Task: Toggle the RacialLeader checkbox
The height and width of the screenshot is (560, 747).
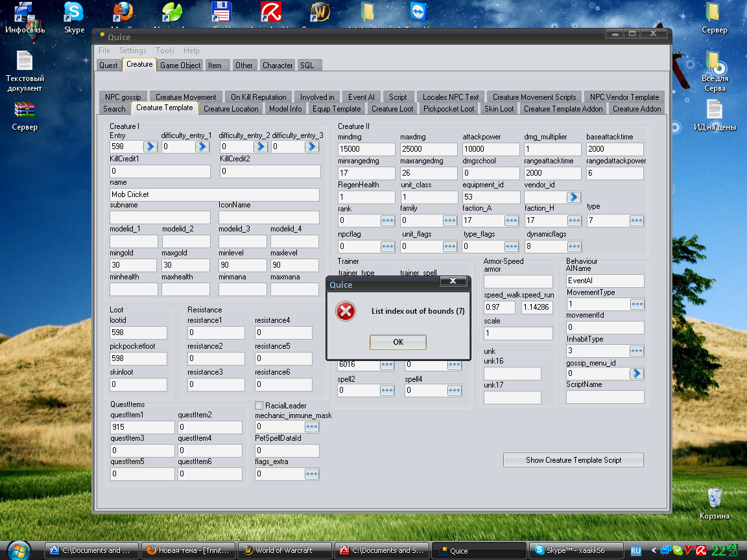Action: [259, 405]
